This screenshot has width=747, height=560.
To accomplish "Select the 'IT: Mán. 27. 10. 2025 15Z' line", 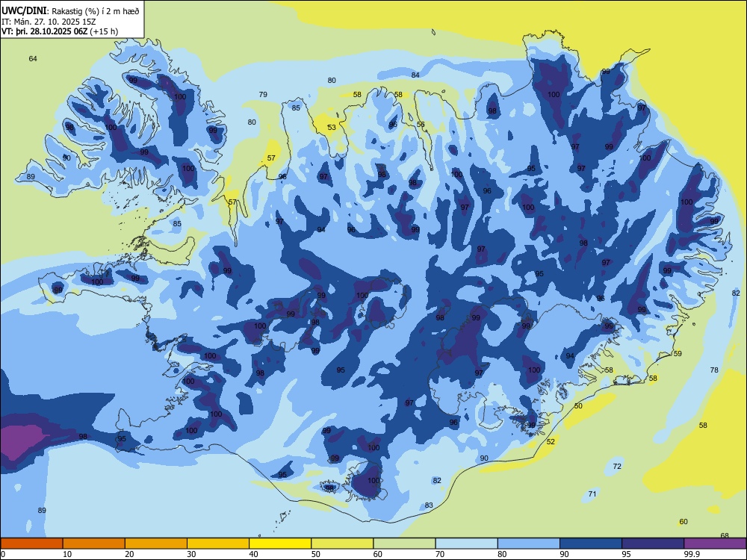I will 49,22.
